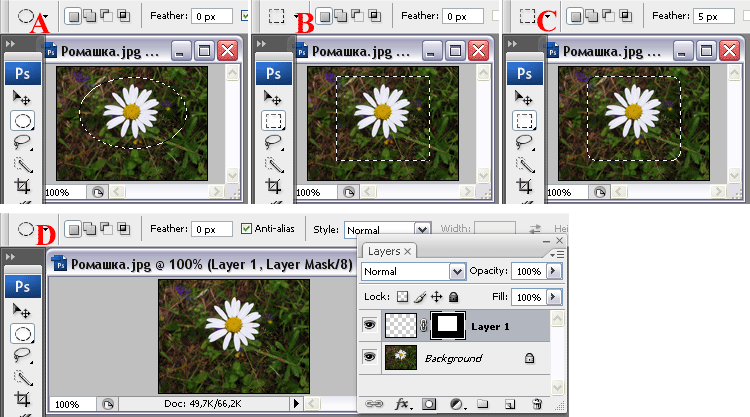Enable lock transparent pixels icon

403,298
